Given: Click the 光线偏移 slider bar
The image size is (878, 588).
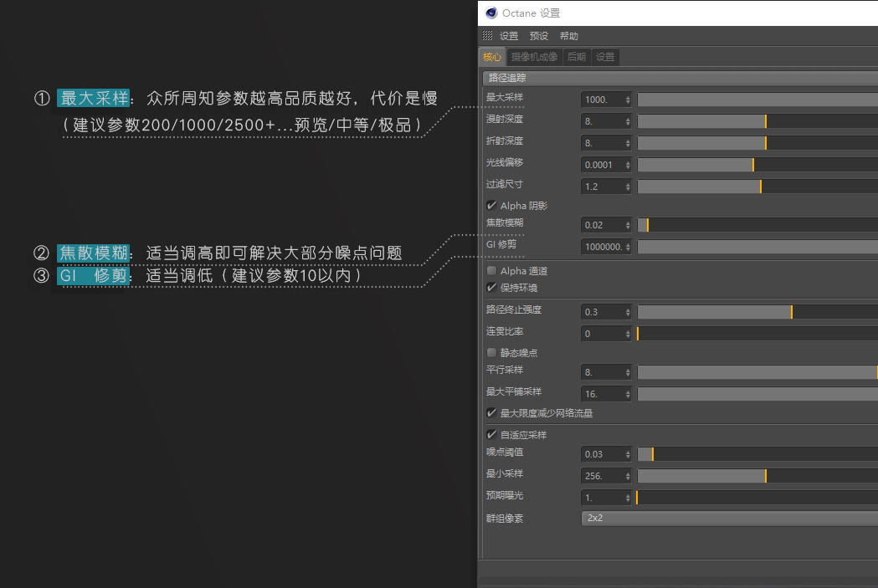Looking at the screenshot, I should (757, 165).
